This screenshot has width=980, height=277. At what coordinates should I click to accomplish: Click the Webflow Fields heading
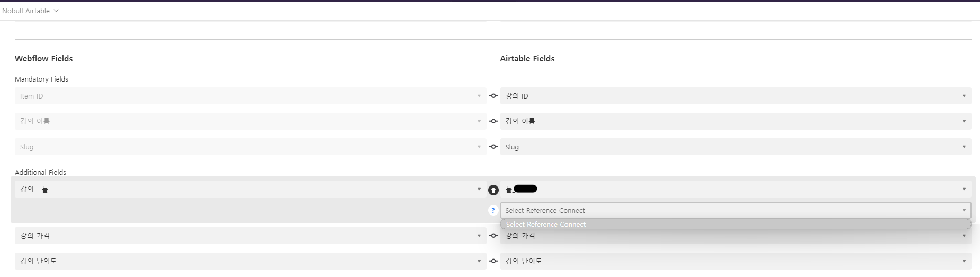(x=44, y=59)
